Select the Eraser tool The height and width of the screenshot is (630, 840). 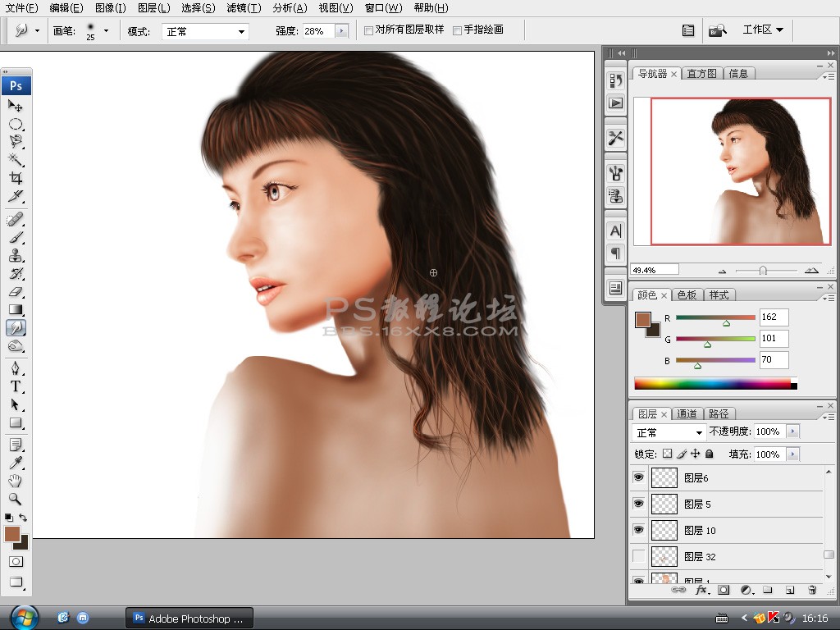pyautogui.click(x=16, y=292)
